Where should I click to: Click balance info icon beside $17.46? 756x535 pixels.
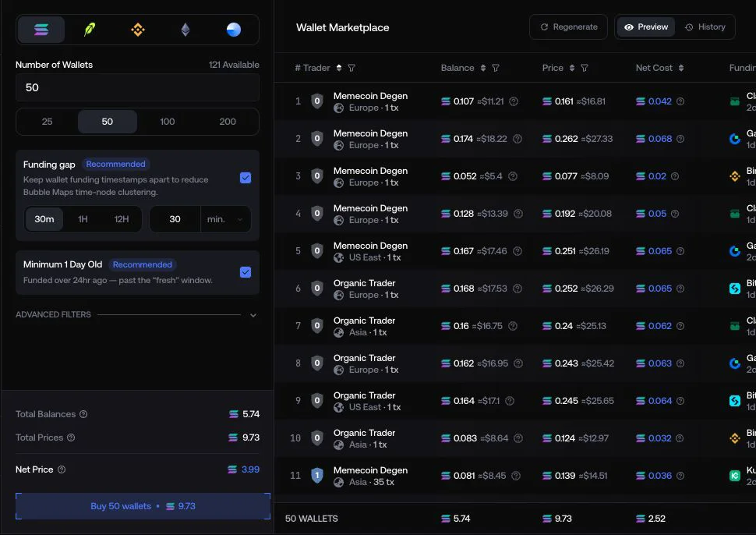(x=518, y=251)
